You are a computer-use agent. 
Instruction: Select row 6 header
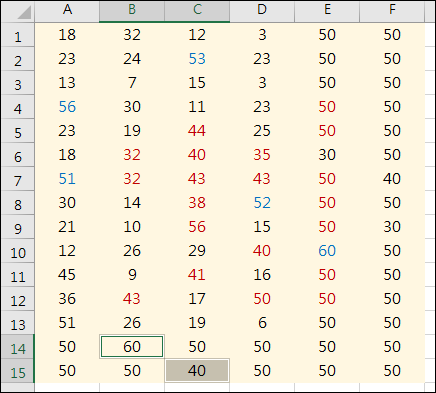(x=18, y=155)
